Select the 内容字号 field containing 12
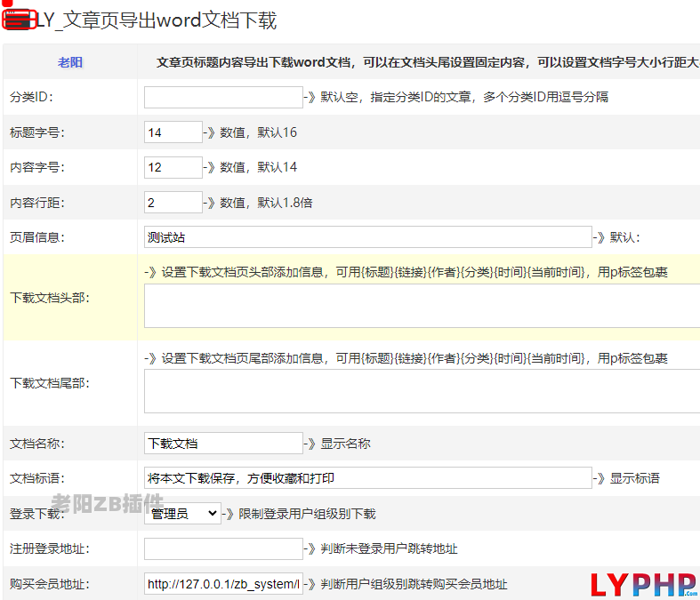This screenshot has width=700, height=600. pyautogui.click(x=173, y=167)
